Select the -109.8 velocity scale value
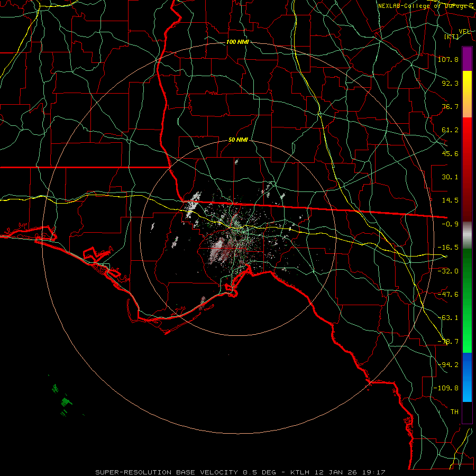Viewport: 476px width, 476px height. coord(446,388)
